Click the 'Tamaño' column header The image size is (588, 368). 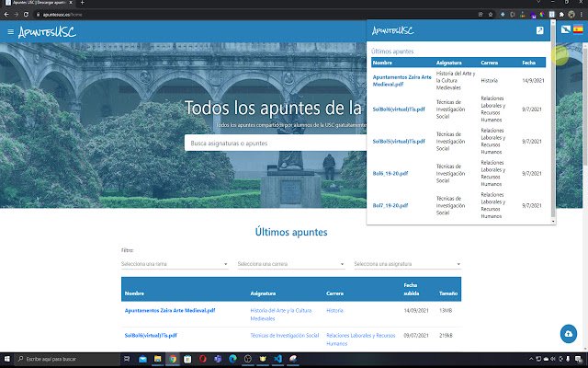[x=448, y=293]
